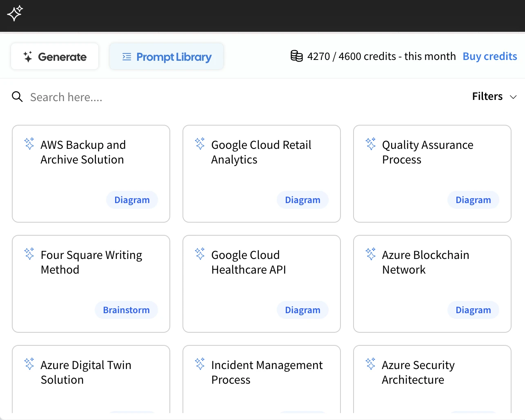Open the Google Cloud Healthcare API title

(x=249, y=262)
